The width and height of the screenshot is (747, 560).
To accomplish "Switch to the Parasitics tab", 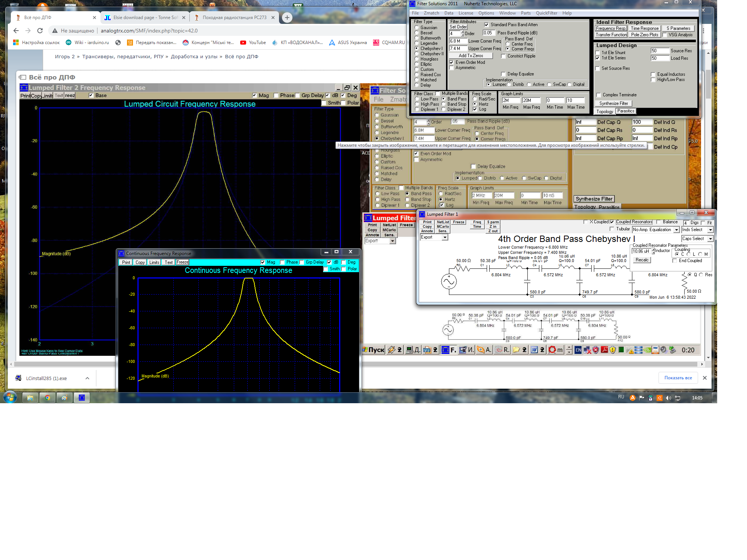I will [626, 111].
